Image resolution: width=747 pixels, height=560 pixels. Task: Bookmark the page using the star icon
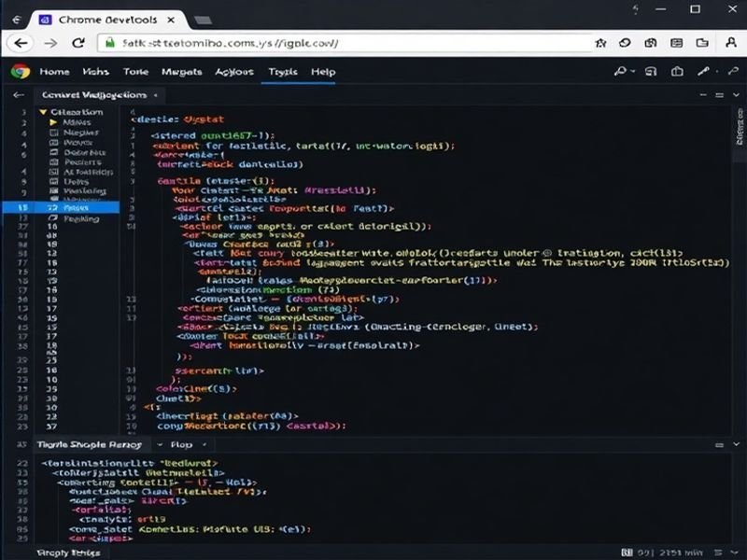click(x=601, y=43)
